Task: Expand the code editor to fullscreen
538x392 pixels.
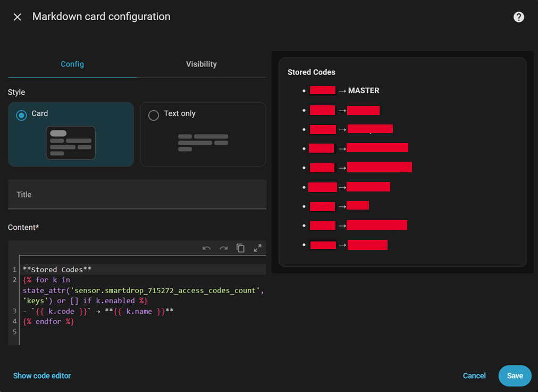Action: coord(257,248)
